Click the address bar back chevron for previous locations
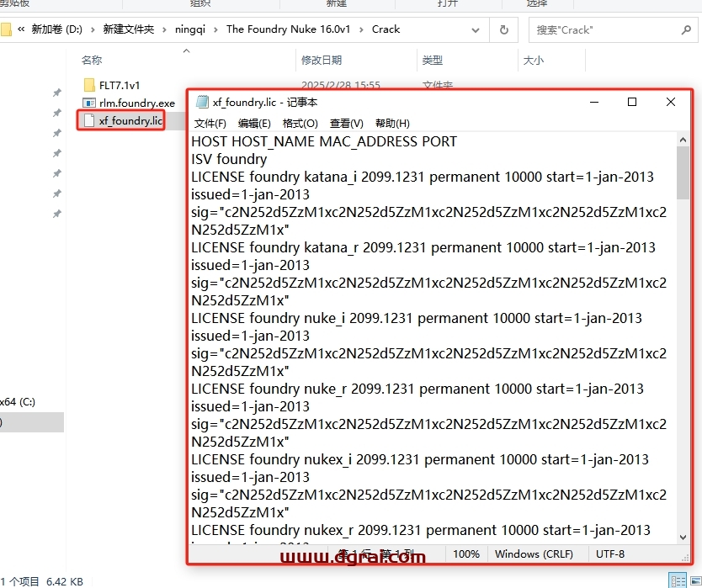The height and width of the screenshot is (588, 702). [x=21, y=29]
